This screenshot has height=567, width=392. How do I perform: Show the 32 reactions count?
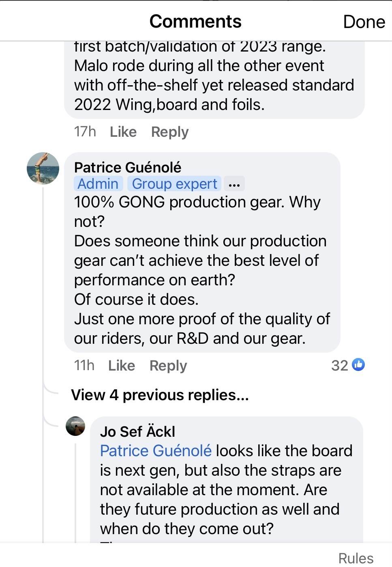click(340, 366)
